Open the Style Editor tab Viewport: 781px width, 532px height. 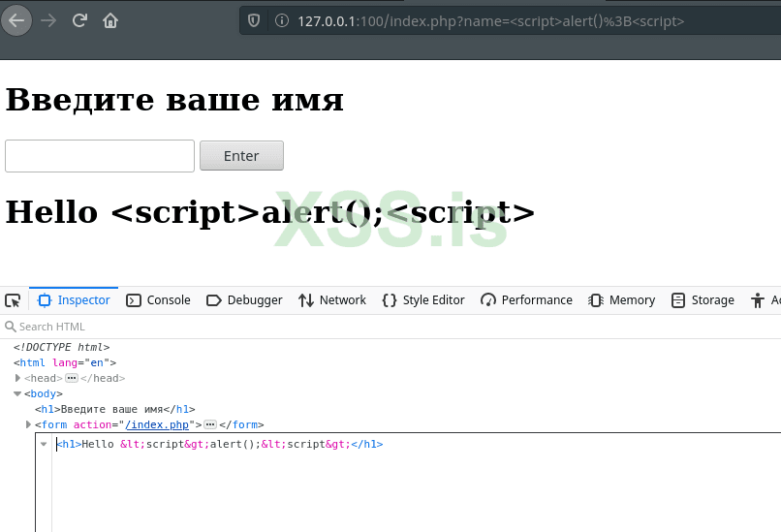coord(423,300)
